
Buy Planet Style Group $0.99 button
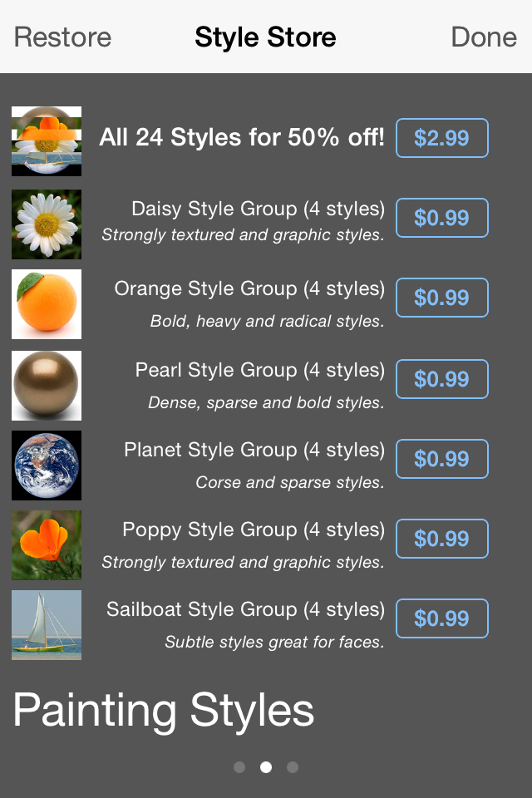coord(441,459)
